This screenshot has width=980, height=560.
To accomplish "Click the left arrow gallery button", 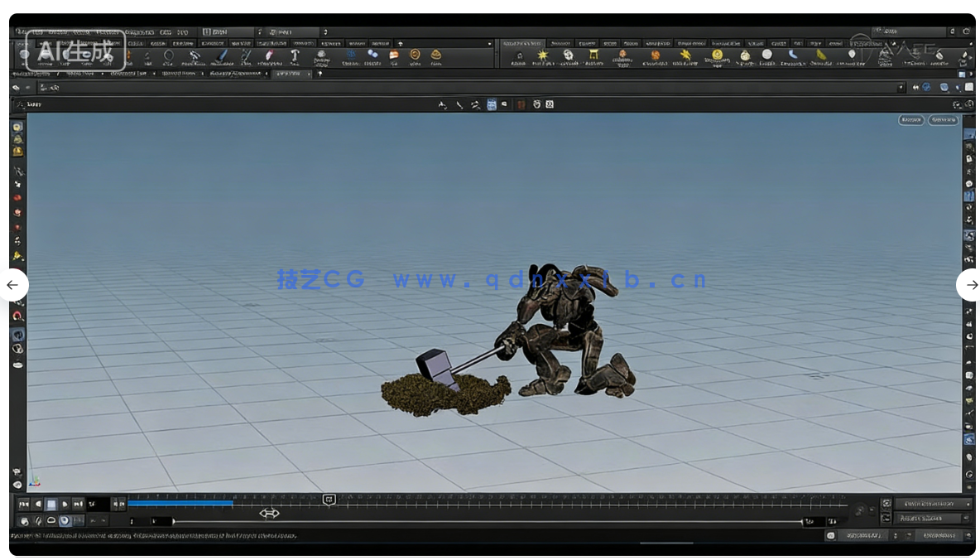I will [x=12, y=285].
